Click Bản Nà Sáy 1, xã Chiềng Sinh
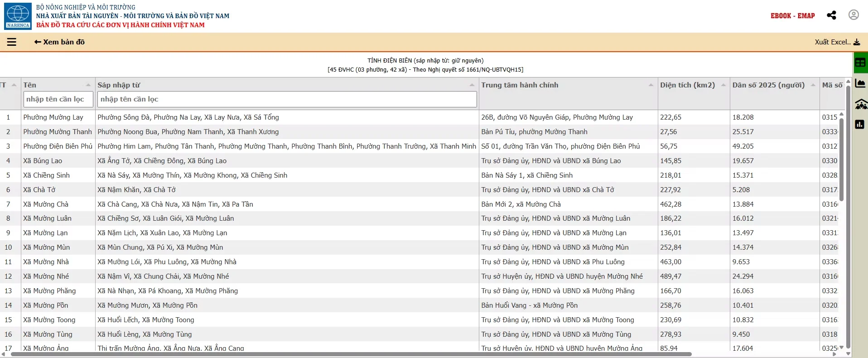Screen dimensions: 868x358 tap(527, 175)
